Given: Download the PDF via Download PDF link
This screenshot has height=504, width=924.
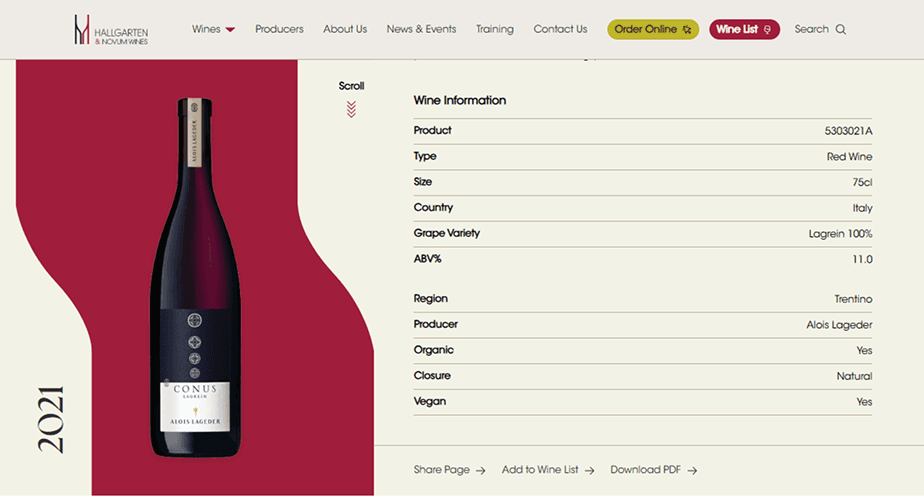Looking at the screenshot, I should click(645, 470).
